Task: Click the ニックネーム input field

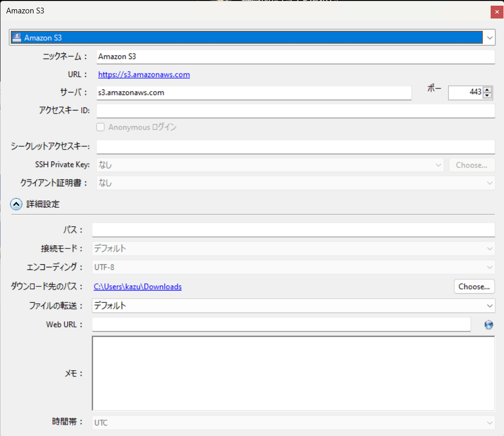Action: pos(295,57)
